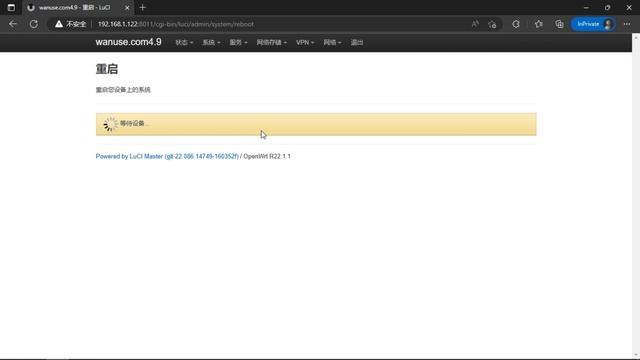Viewport: 640px width, 360px height.
Task: Add page to favorites star-plus icon
Action: click(x=492, y=24)
